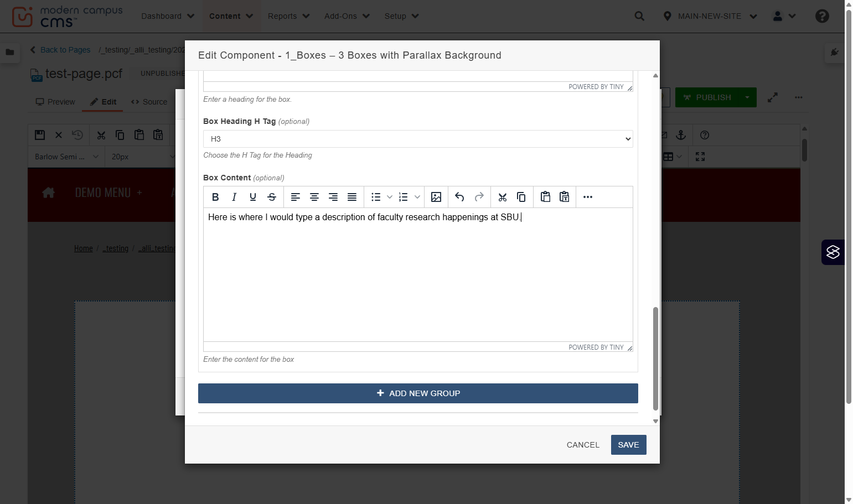853x504 pixels.
Task: Save the component changes
Action: click(x=628, y=445)
